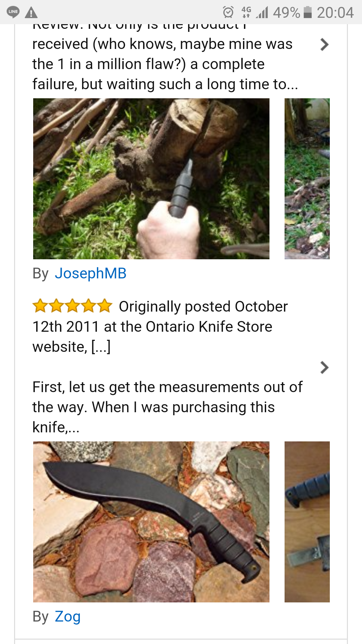Tap the '1 in a million flaw' review text
Image resolution: width=362 pixels, height=644 pixels.
(x=164, y=64)
